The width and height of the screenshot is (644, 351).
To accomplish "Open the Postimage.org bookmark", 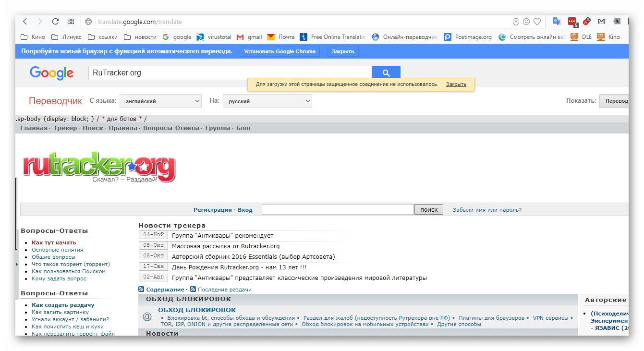I will coord(468,37).
